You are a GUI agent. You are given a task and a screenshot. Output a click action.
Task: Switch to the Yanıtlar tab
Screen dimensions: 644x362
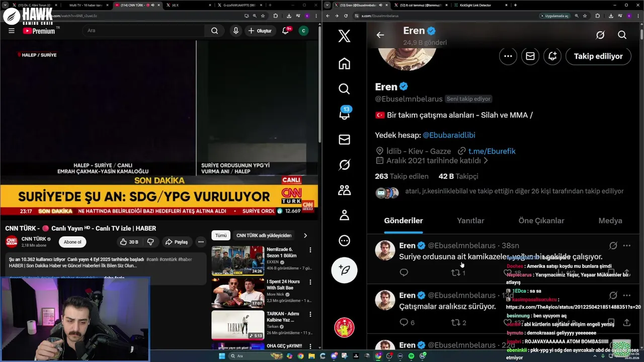click(470, 221)
